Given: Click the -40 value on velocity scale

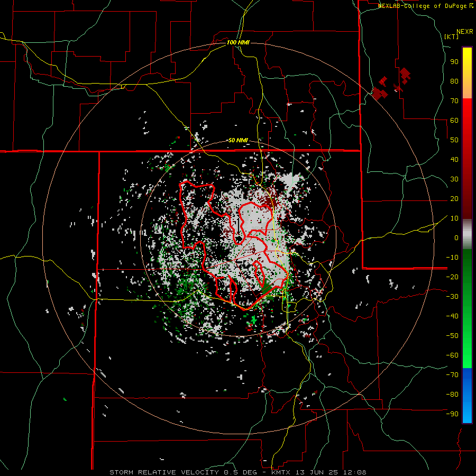Looking at the screenshot, I should click(452, 316).
